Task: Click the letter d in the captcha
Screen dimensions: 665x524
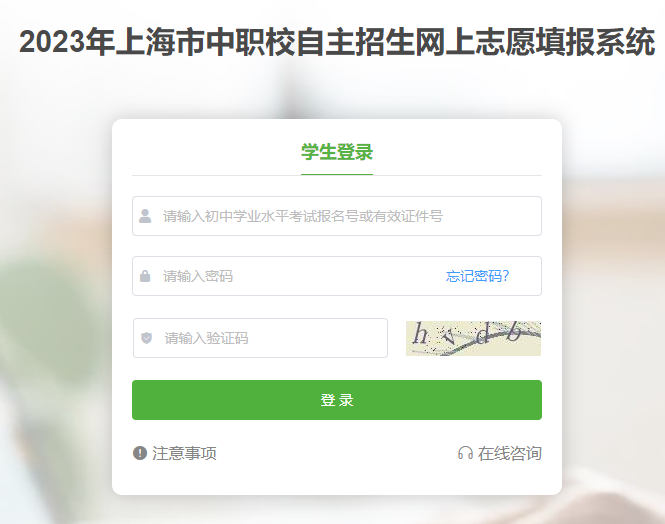Action: (483, 333)
